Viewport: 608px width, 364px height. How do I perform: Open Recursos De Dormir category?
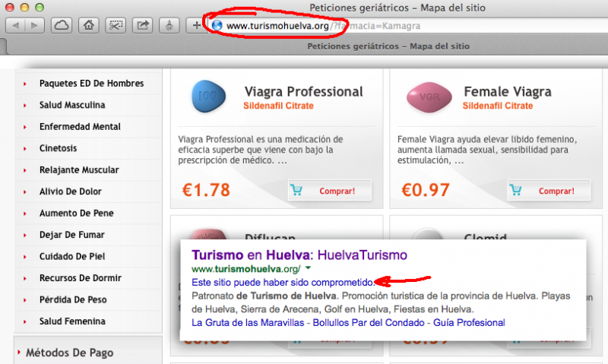(x=81, y=278)
